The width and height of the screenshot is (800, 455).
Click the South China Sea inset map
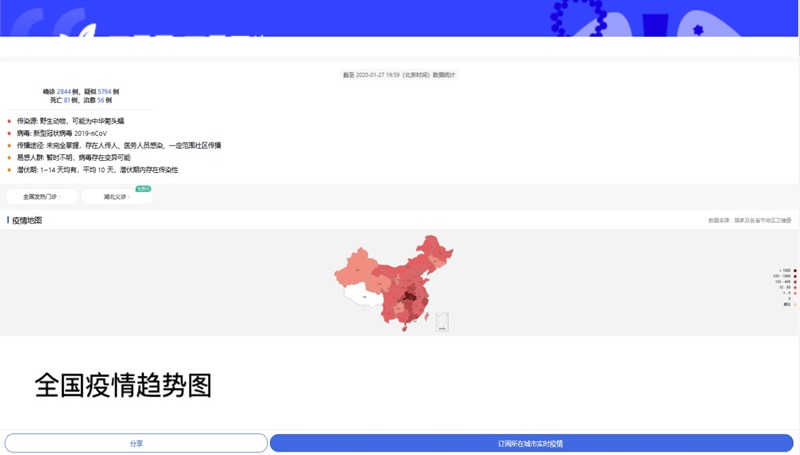(x=442, y=322)
